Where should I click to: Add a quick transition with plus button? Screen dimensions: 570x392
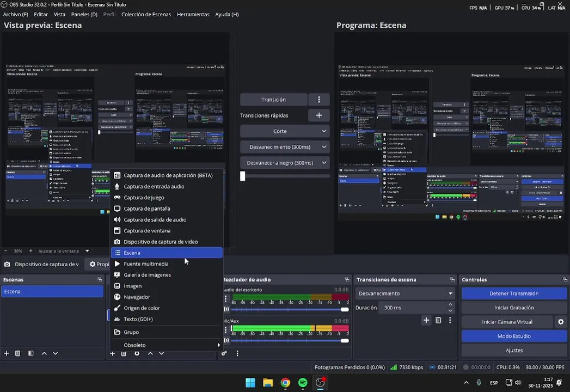[x=319, y=115]
